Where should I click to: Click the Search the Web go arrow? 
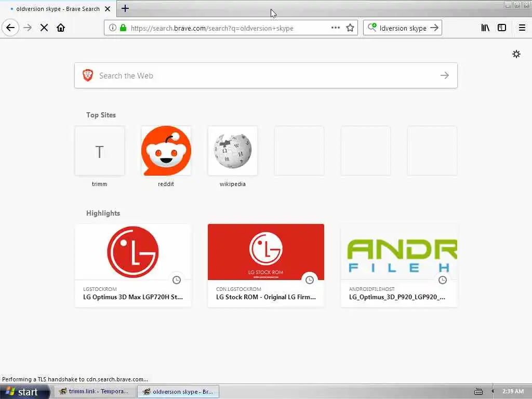pos(445,75)
